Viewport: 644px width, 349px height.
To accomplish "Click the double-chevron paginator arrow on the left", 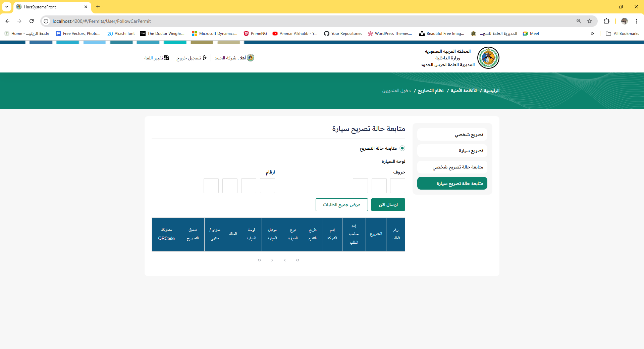I will click(259, 260).
